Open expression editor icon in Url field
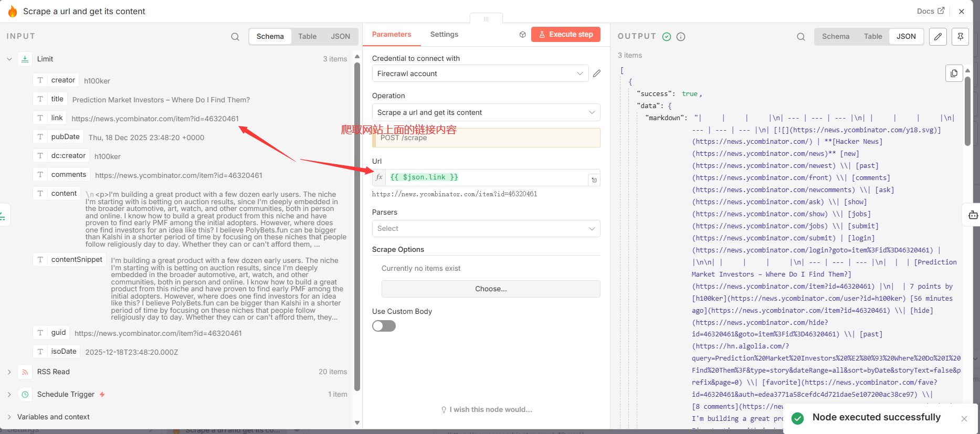 pos(594,180)
